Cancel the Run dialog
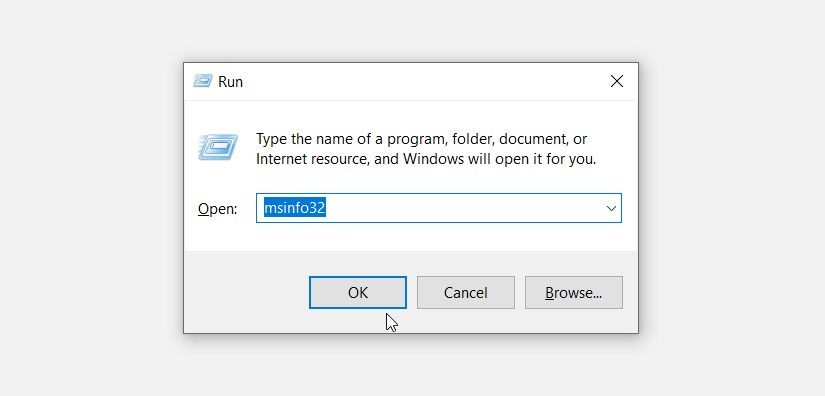The height and width of the screenshot is (396, 825). [x=466, y=292]
